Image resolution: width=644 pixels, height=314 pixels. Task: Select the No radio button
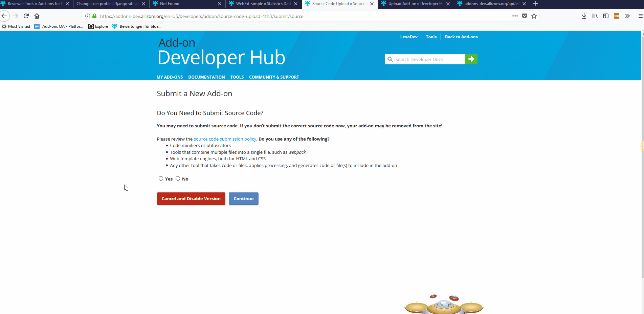[178, 178]
